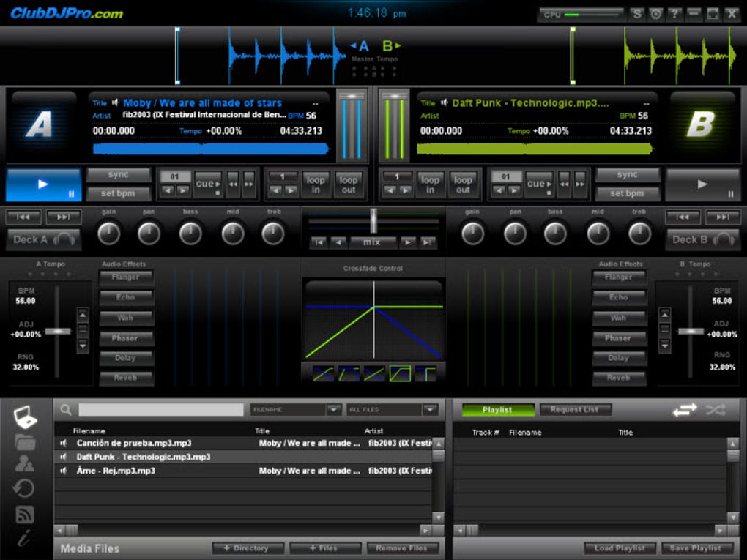Screen dimensions: 747x560
Task: Switch to the Playlist tab
Action: pyautogui.click(x=497, y=410)
